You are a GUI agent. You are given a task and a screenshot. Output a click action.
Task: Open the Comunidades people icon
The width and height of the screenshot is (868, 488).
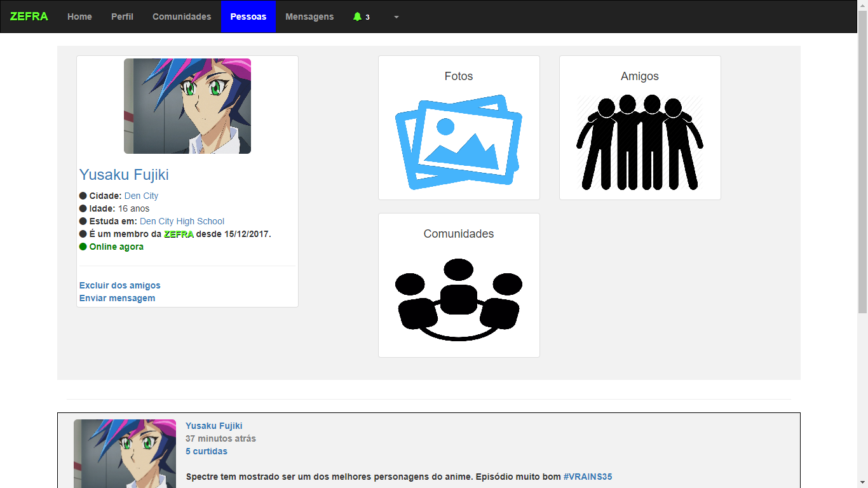coord(459,297)
